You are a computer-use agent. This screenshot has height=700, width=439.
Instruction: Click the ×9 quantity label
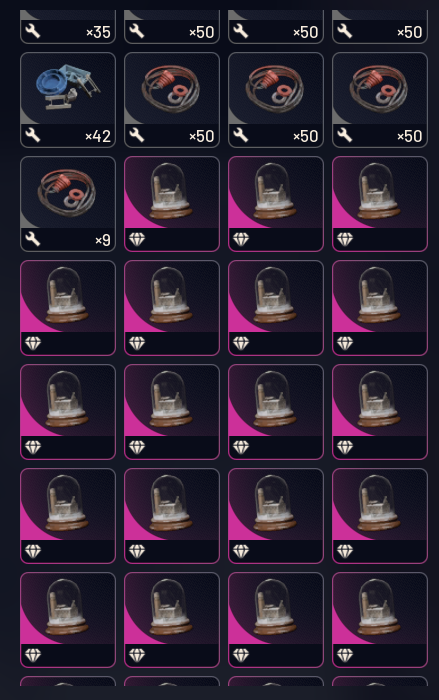click(103, 240)
